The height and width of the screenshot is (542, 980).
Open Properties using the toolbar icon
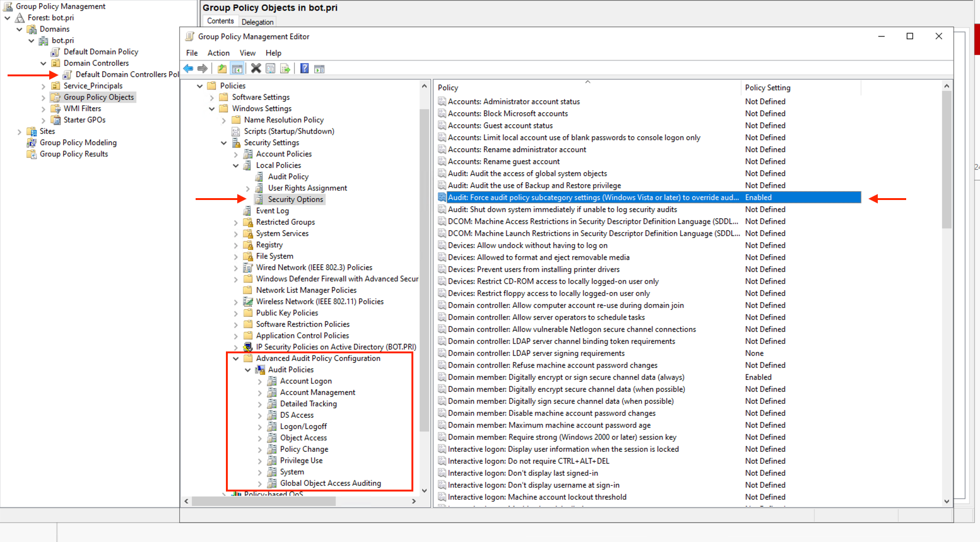(x=271, y=68)
